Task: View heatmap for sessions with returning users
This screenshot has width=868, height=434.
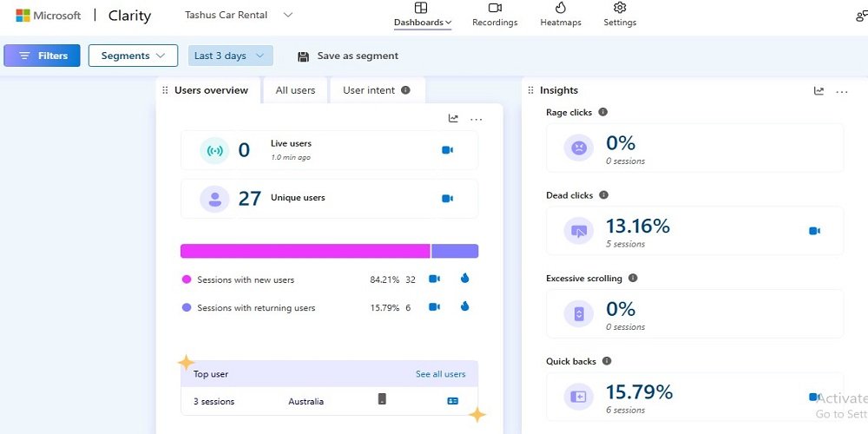Action: 464,307
